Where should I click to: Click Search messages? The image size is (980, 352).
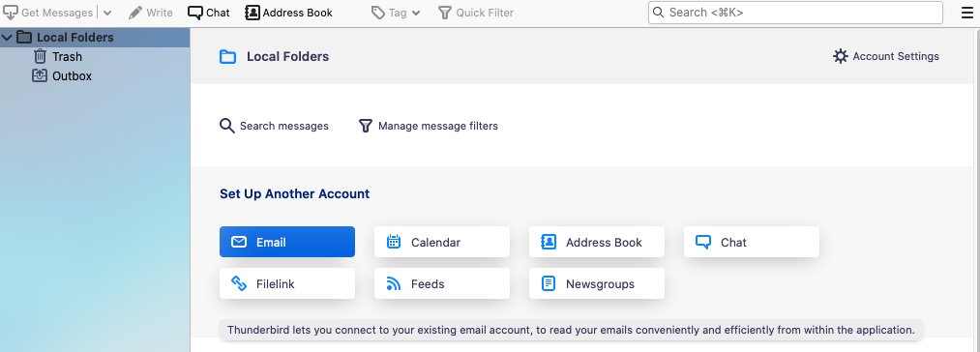coord(274,126)
